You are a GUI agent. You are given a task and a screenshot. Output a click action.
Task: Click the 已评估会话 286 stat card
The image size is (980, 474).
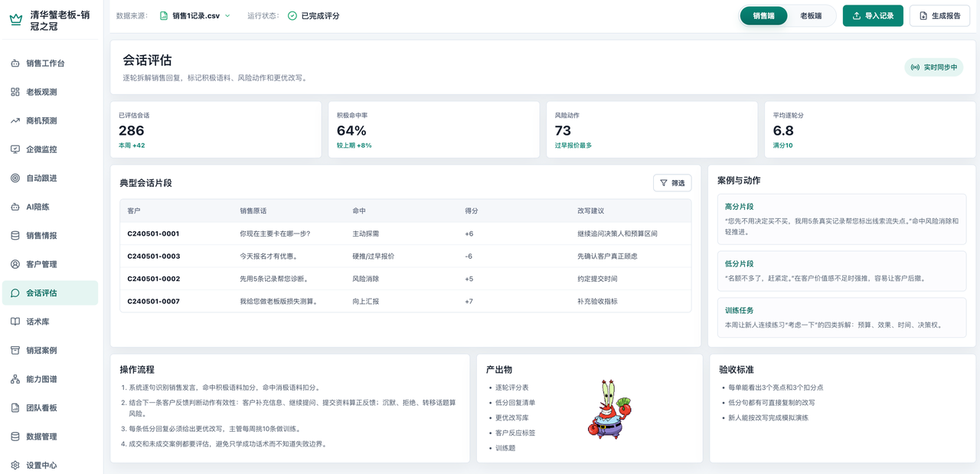pos(216,129)
